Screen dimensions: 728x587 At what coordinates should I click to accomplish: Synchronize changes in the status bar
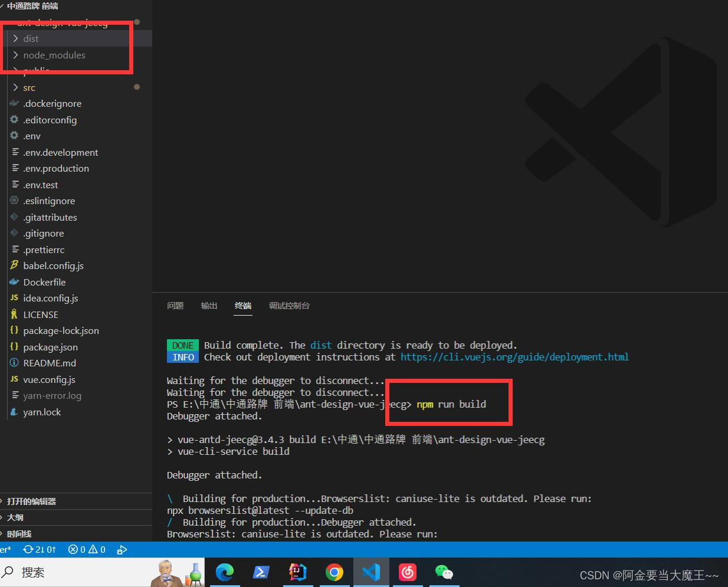pyautogui.click(x=40, y=549)
